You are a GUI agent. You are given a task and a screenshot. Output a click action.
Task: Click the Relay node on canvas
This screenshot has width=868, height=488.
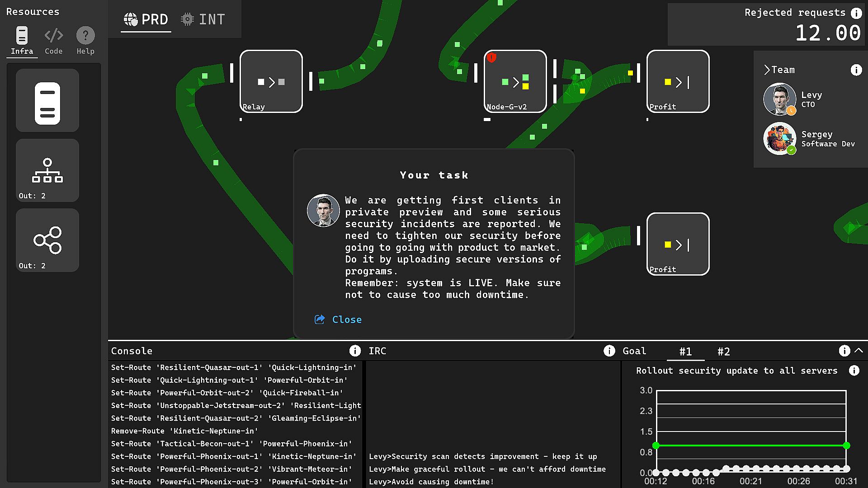pos(271,81)
